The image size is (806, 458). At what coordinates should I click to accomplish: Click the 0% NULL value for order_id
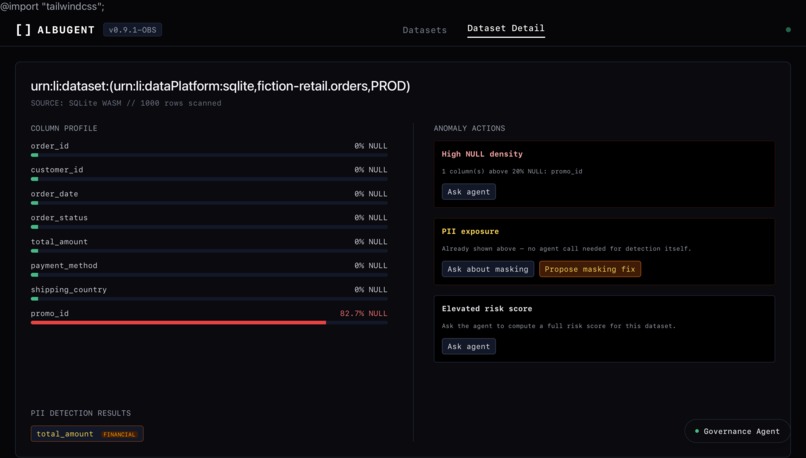[371, 146]
